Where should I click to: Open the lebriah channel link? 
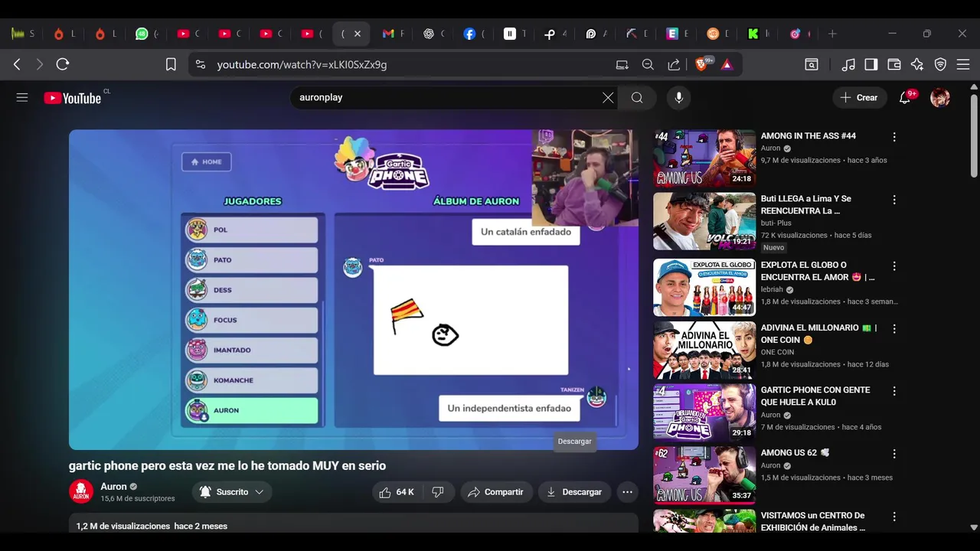click(772, 290)
